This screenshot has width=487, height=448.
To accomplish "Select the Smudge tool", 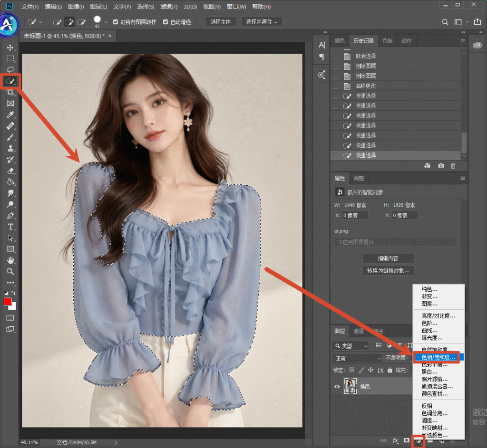I will [x=10, y=193].
